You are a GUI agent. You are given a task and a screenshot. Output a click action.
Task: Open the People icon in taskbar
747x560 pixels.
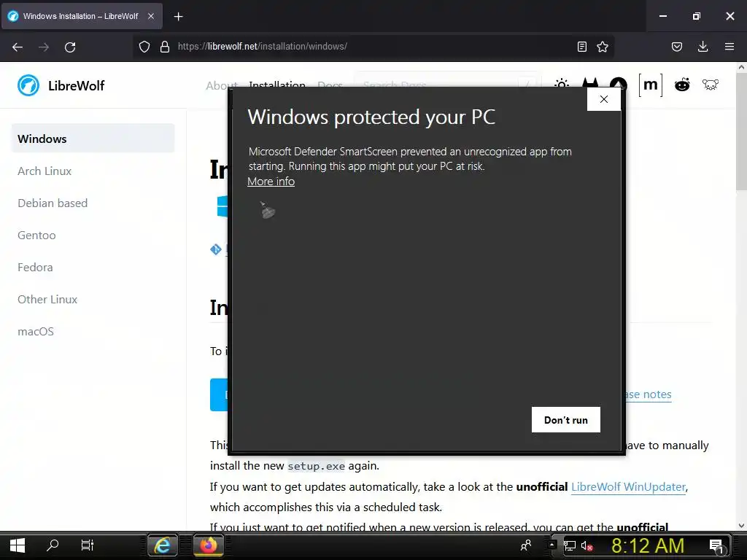click(526, 545)
